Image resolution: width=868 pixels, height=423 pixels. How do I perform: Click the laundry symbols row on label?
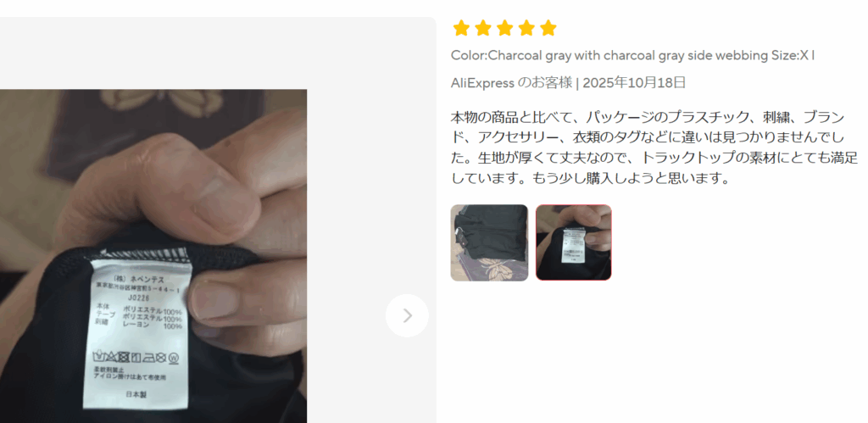(137, 356)
